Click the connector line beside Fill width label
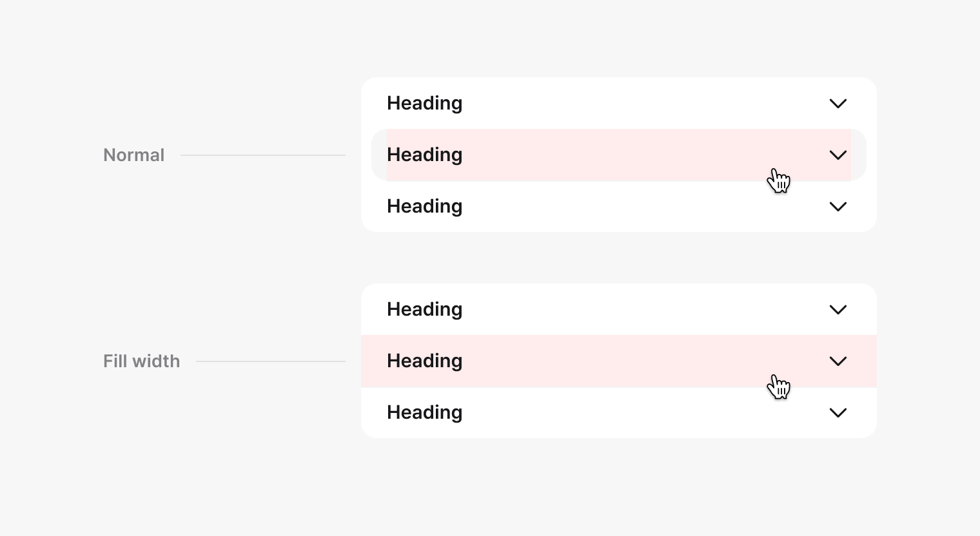Viewport: 980px width, 536px height. click(271, 361)
